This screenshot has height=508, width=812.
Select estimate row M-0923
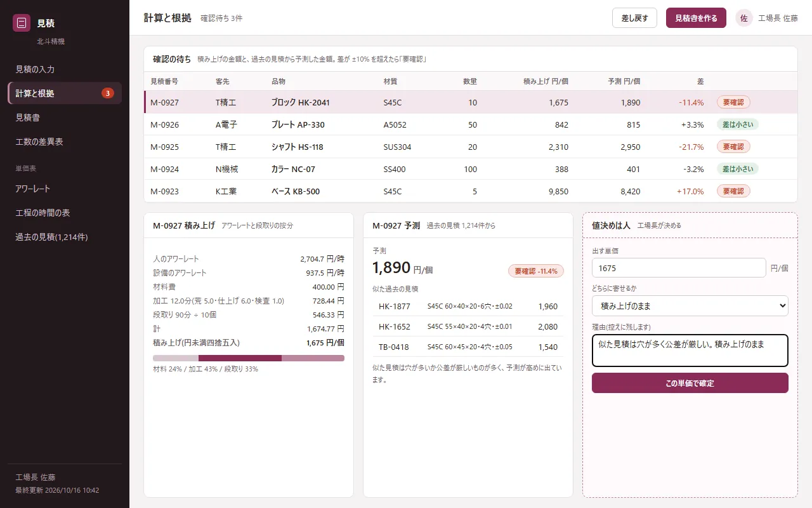click(471, 191)
